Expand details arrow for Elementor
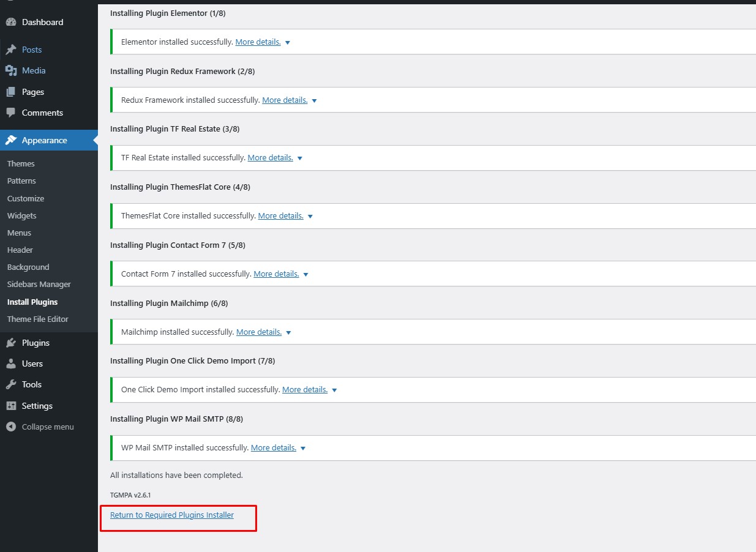 [x=288, y=43]
